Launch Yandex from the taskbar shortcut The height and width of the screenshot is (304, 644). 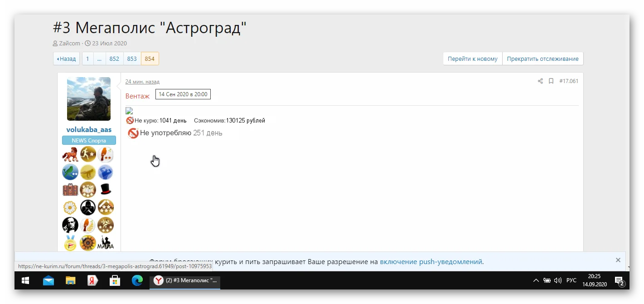click(93, 280)
